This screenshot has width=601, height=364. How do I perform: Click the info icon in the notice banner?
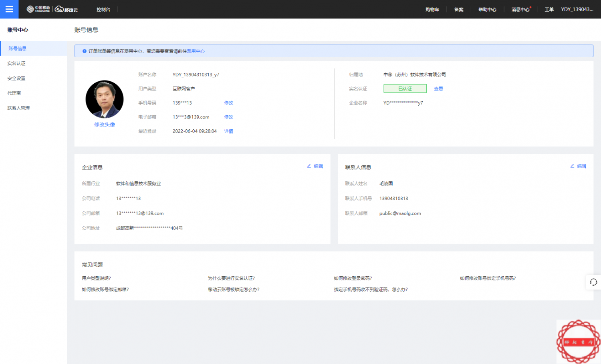point(85,51)
